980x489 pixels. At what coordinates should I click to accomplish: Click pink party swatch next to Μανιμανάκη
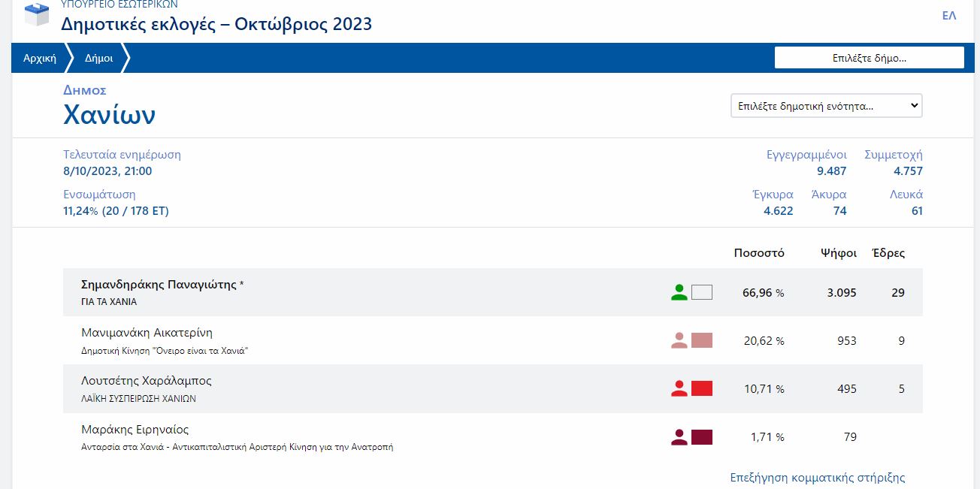coord(702,341)
